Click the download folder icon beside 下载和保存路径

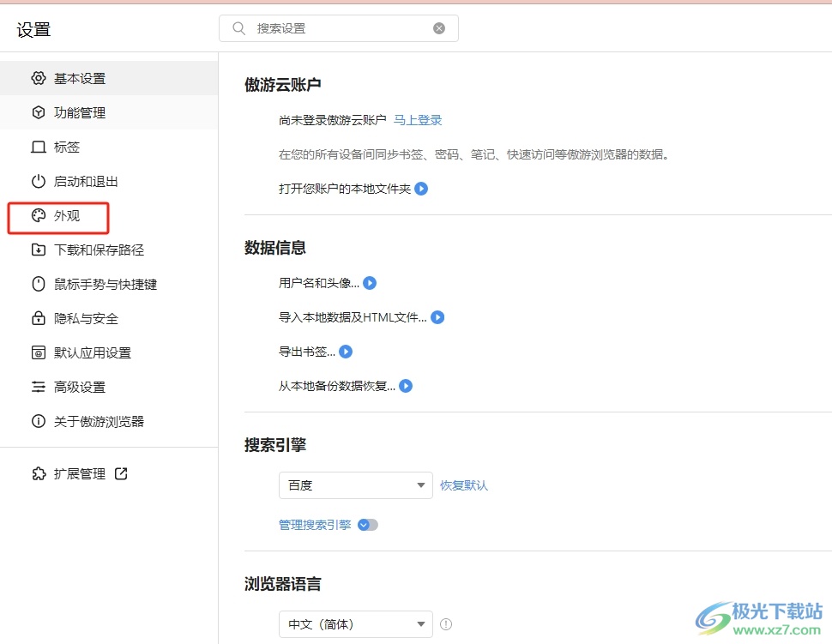tap(39, 250)
